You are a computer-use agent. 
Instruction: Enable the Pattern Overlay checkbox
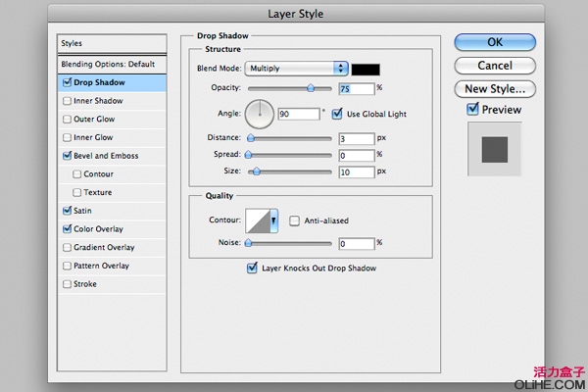click(67, 266)
